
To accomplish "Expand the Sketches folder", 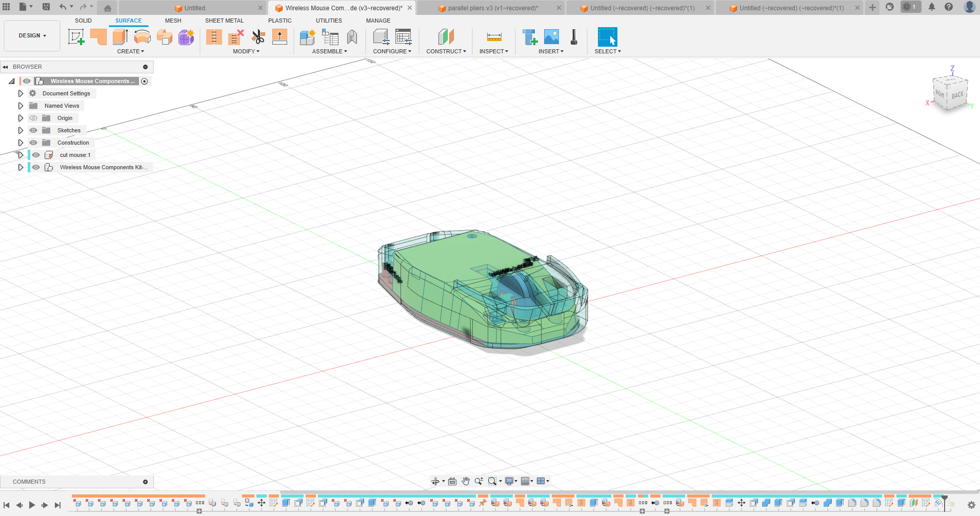I will click(21, 130).
